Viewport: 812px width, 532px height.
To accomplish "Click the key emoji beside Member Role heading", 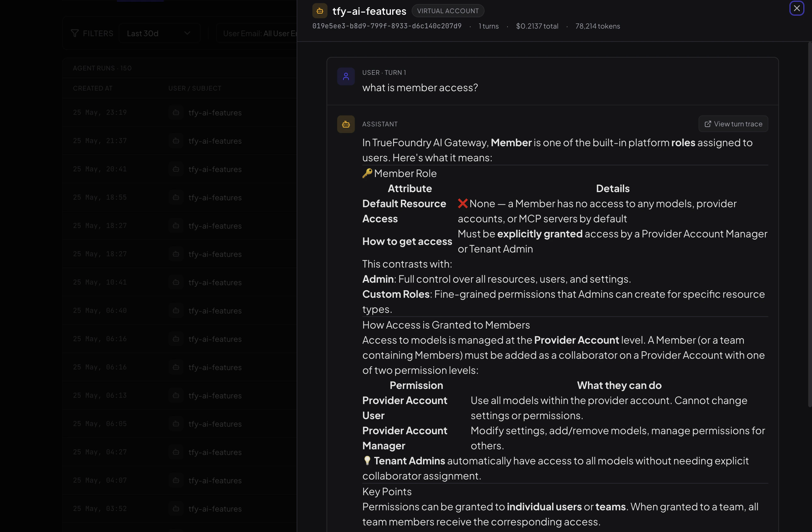I will coord(367,174).
